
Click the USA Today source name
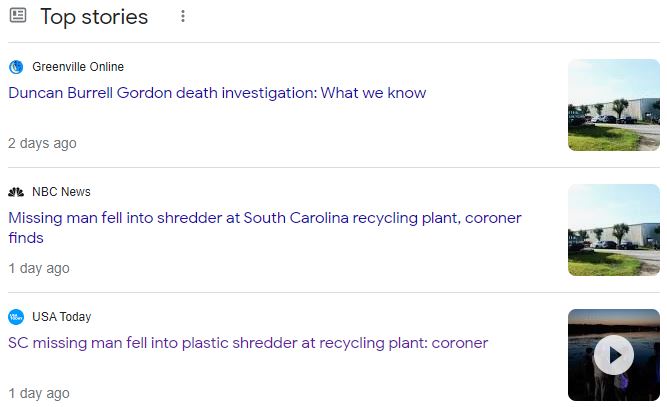(62, 317)
